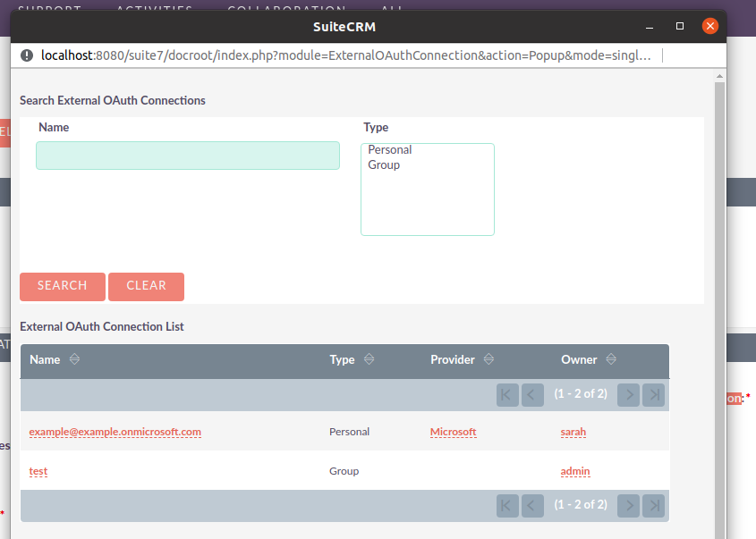The image size is (756, 539).
Task: Click the next page icon in bottom pager
Action: tap(628, 505)
